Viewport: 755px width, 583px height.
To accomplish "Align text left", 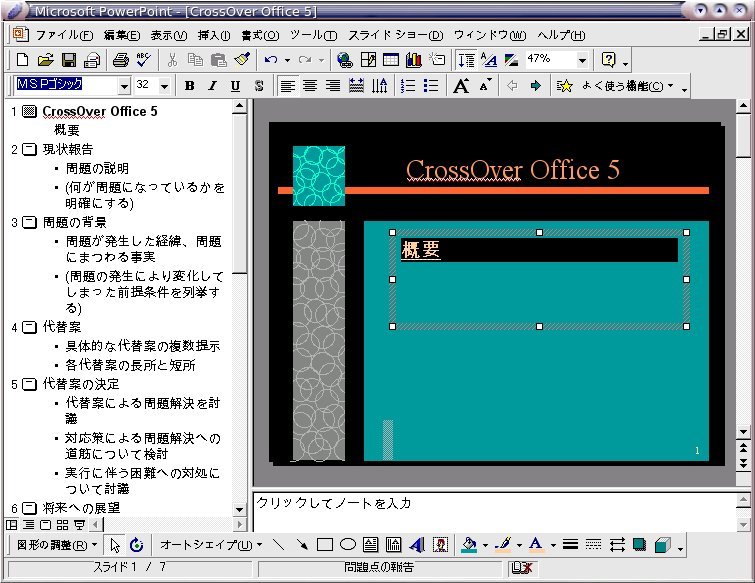I will point(287,86).
